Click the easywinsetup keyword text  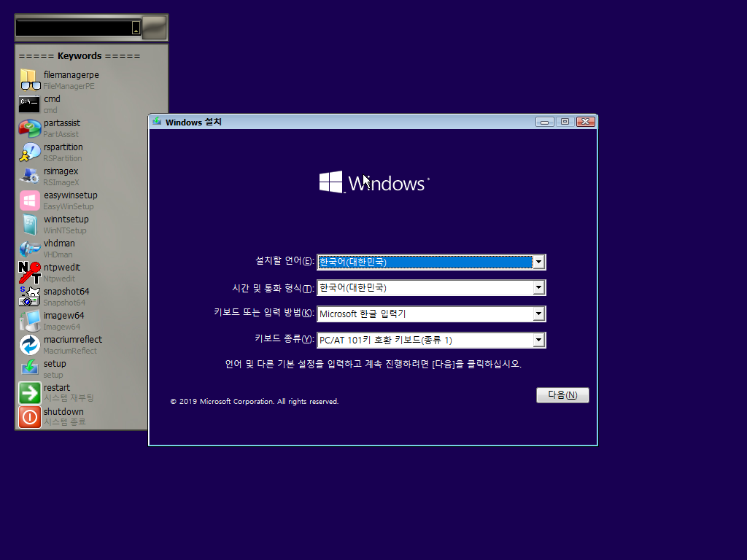coord(71,195)
